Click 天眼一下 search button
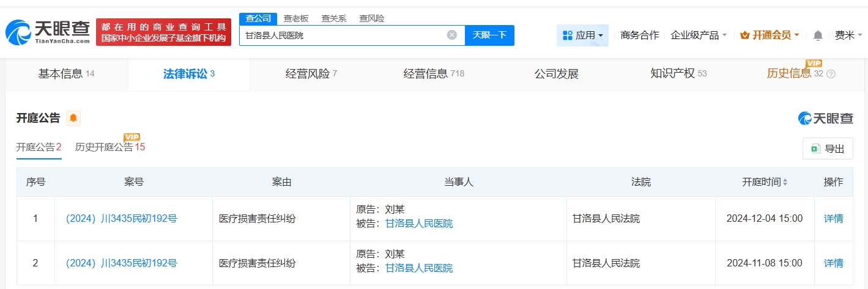The height and width of the screenshot is (289, 868). point(489,35)
